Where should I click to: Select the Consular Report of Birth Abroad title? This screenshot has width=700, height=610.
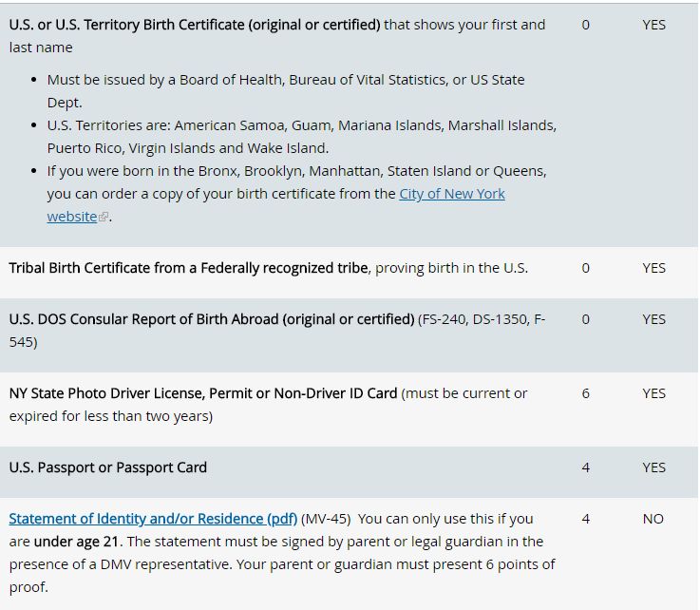tap(212, 319)
